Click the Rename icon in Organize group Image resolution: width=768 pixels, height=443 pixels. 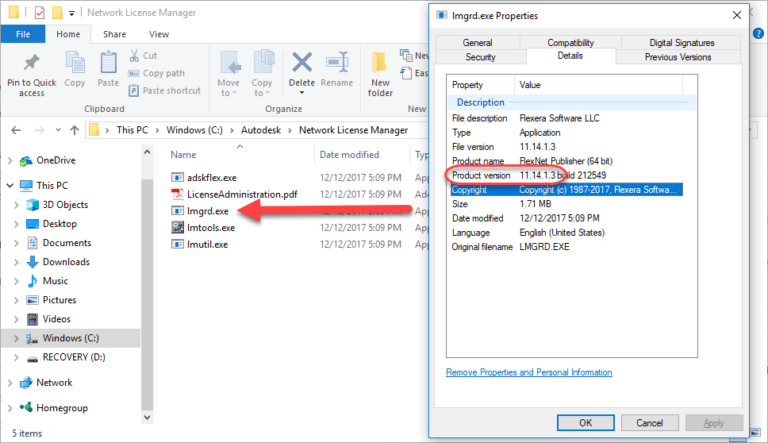(337, 64)
